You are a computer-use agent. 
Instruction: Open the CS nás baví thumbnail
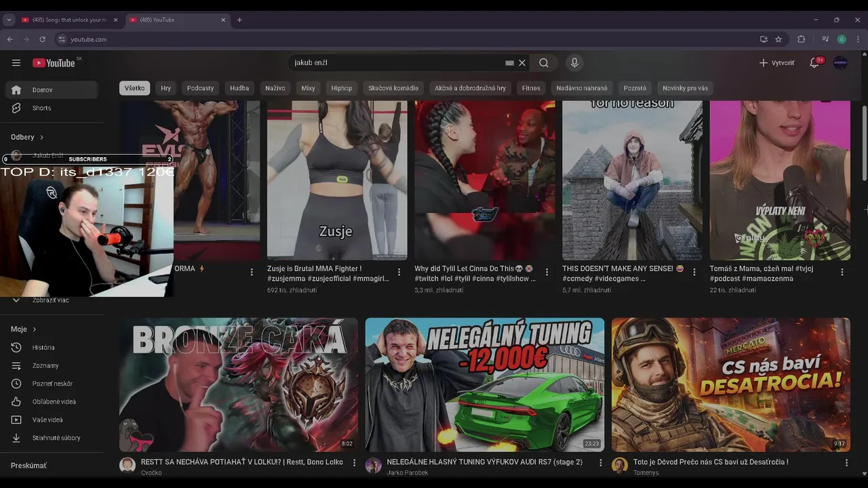click(x=731, y=385)
